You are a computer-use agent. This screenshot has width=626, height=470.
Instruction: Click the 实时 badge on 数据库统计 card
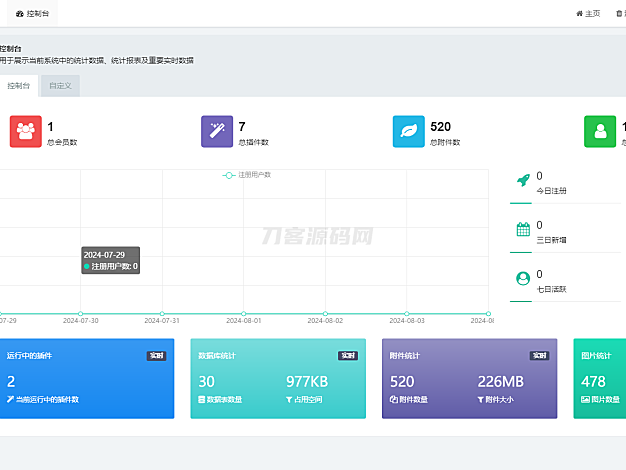point(348,355)
